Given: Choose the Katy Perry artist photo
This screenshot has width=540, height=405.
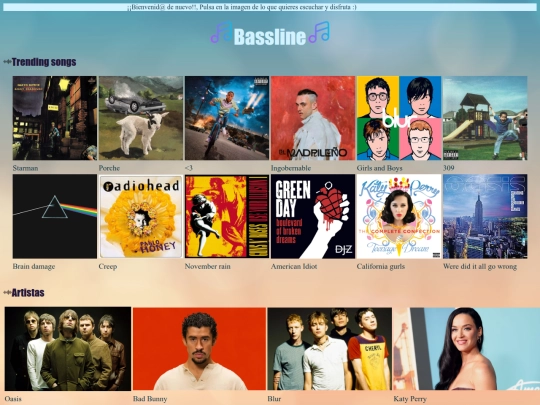Looking at the screenshot, I should (467, 349).
